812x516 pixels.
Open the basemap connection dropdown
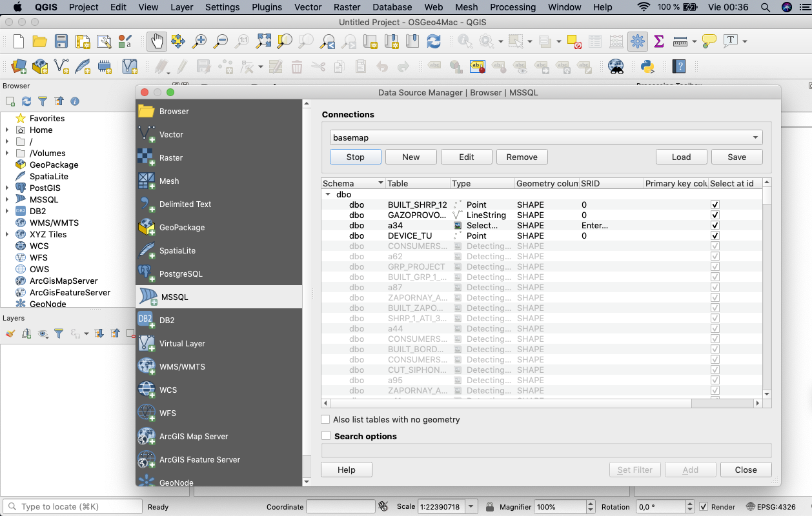tap(546, 137)
